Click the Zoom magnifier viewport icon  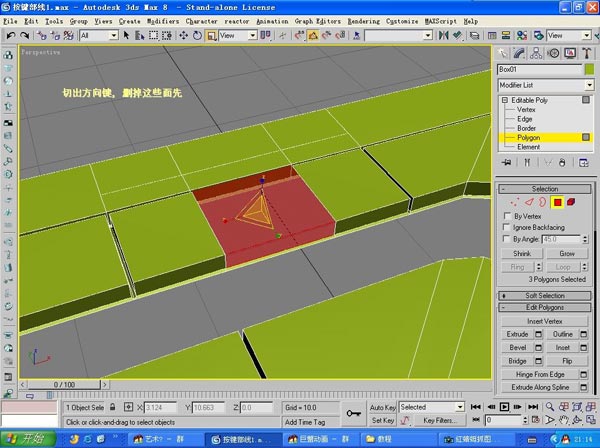(550, 407)
